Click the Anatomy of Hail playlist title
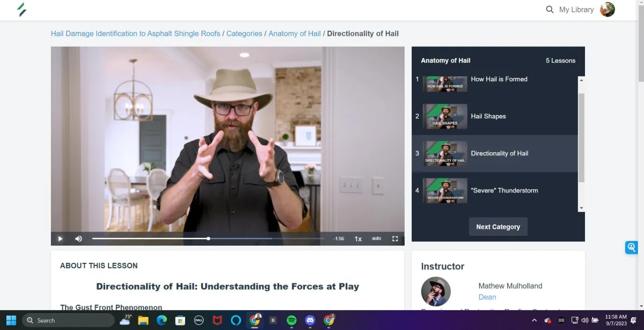 coord(445,61)
